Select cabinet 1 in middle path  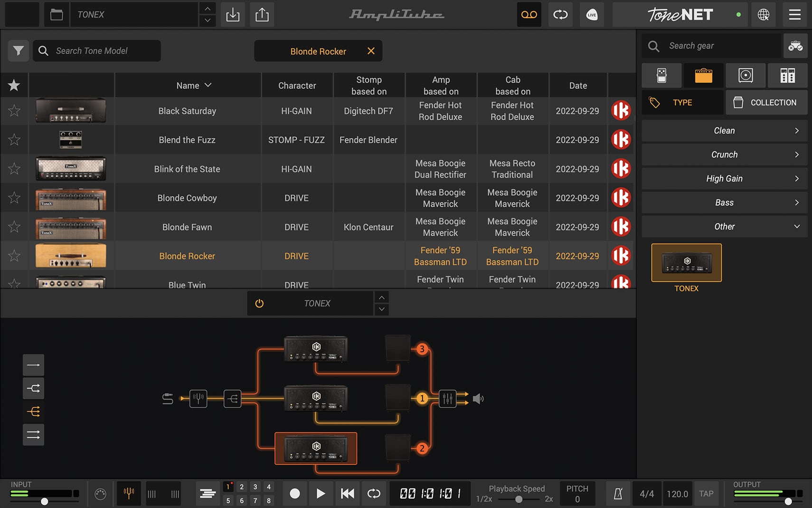tap(397, 398)
